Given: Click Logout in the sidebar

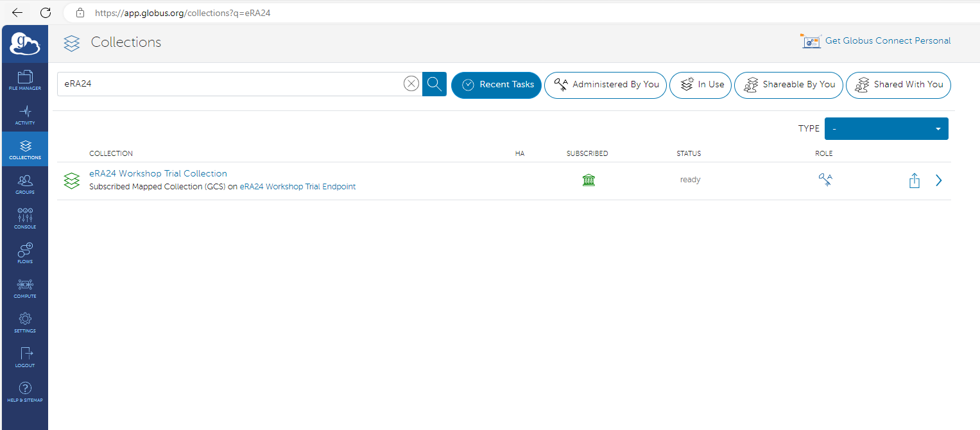Looking at the screenshot, I should point(25,357).
